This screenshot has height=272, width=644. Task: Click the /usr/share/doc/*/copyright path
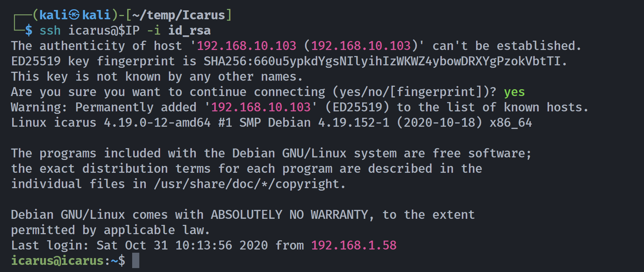246,184
